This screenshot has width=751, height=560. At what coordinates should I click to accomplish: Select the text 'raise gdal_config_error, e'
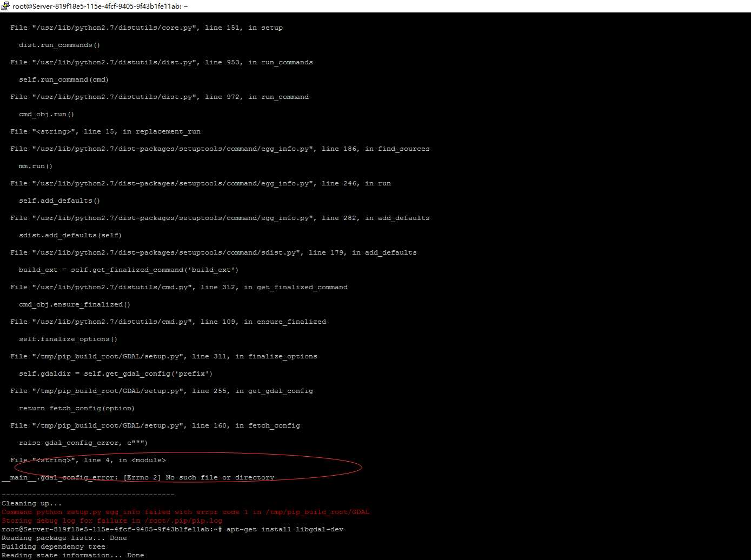83,443
